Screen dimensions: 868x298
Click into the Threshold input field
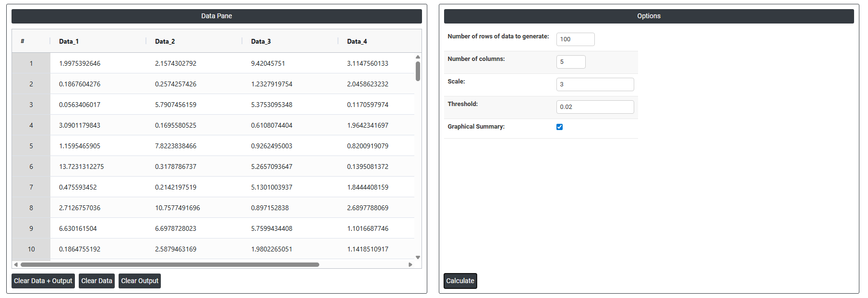pyautogui.click(x=595, y=107)
